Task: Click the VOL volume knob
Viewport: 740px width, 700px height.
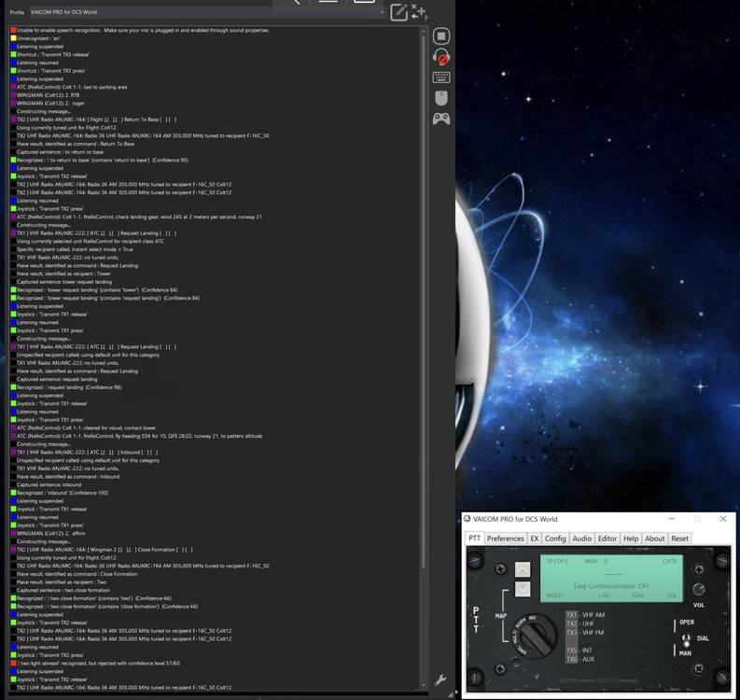Action: [698, 587]
